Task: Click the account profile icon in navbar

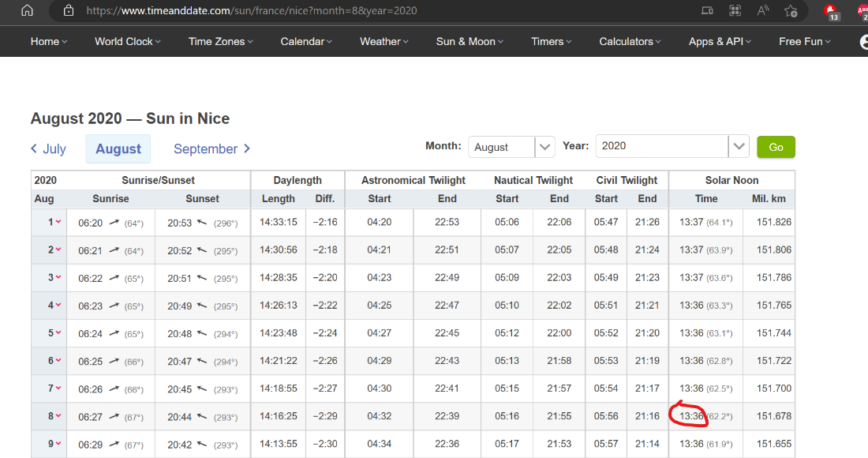Action: point(864,42)
